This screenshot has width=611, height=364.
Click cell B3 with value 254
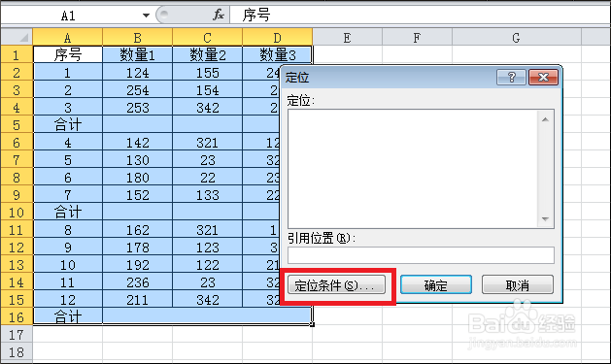click(x=138, y=90)
